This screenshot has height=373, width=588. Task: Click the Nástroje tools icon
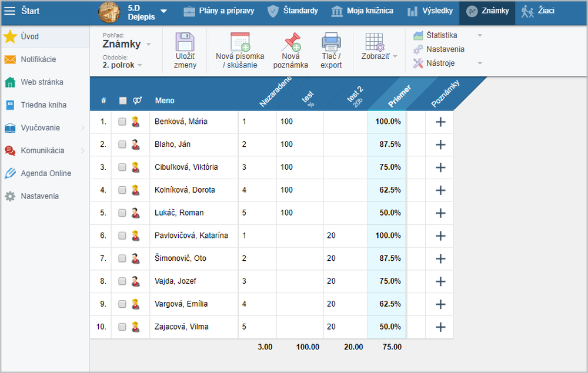(x=417, y=63)
